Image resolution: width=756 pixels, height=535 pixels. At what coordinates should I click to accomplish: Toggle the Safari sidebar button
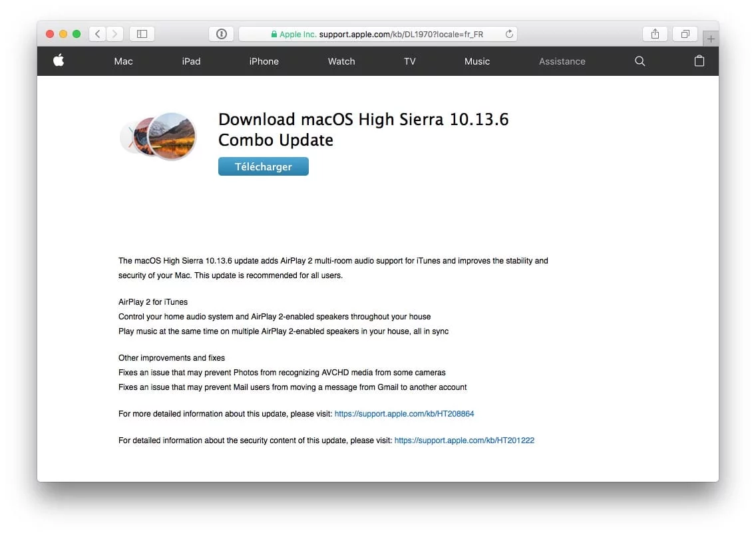[142, 34]
